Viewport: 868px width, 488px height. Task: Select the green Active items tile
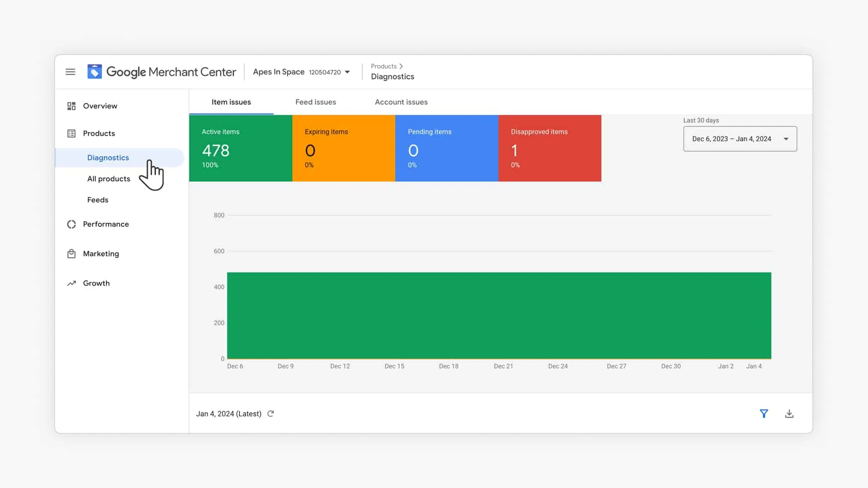(x=240, y=148)
